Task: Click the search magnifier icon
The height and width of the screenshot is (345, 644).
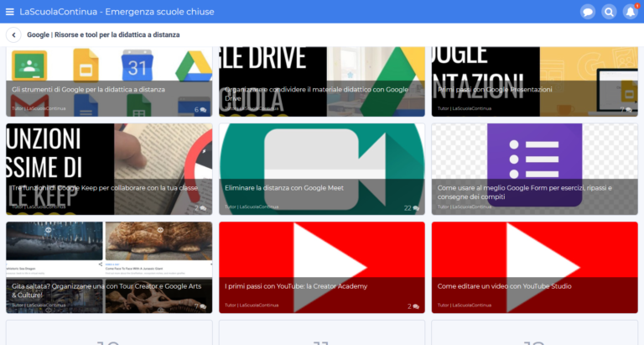Action: 609,12
